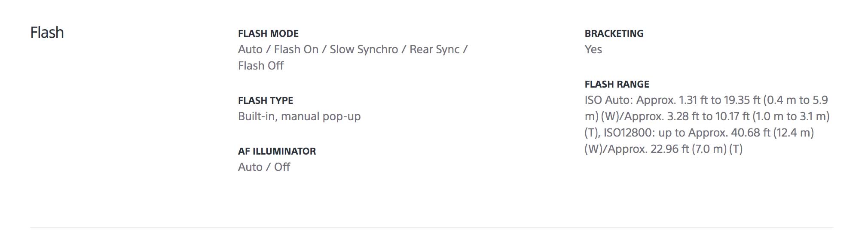Click the FLASH MODE label

[x=268, y=33]
